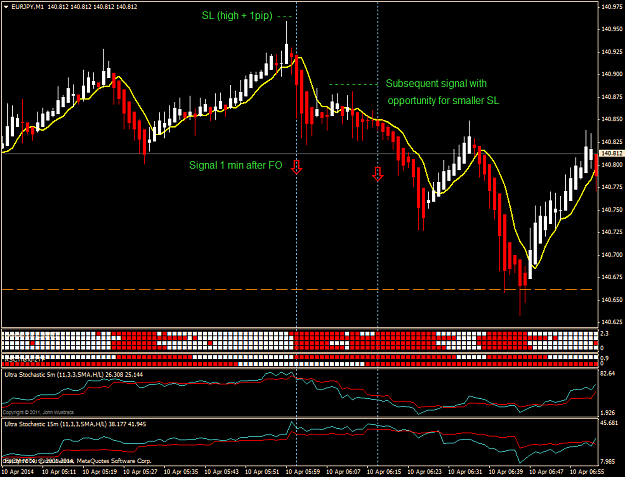Click the '10 Apr 06:47' time axis label
This screenshot has height=477, width=625.
click(546, 472)
